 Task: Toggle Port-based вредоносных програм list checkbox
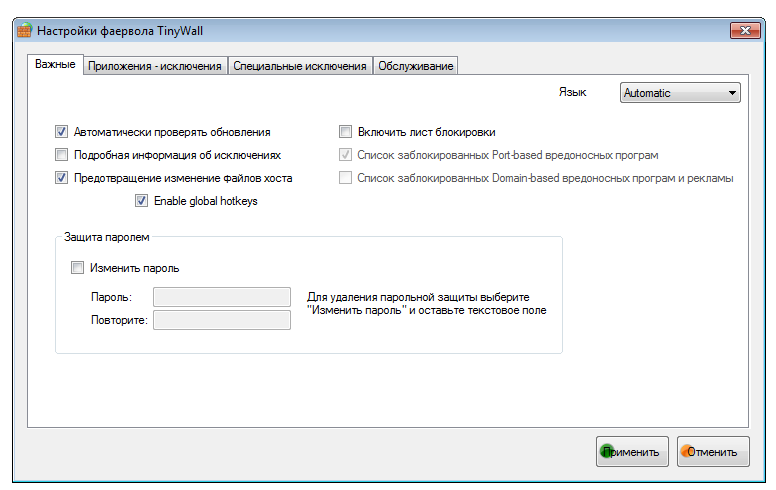pos(345,155)
